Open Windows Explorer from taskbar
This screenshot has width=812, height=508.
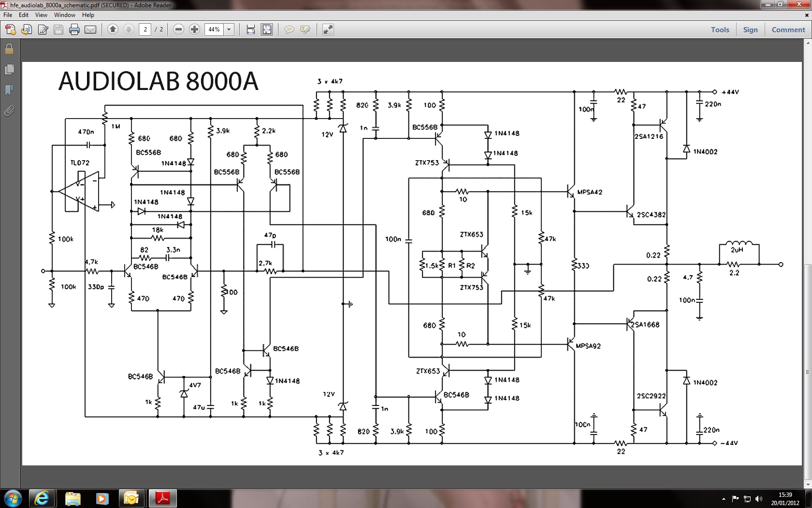[x=72, y=498]
